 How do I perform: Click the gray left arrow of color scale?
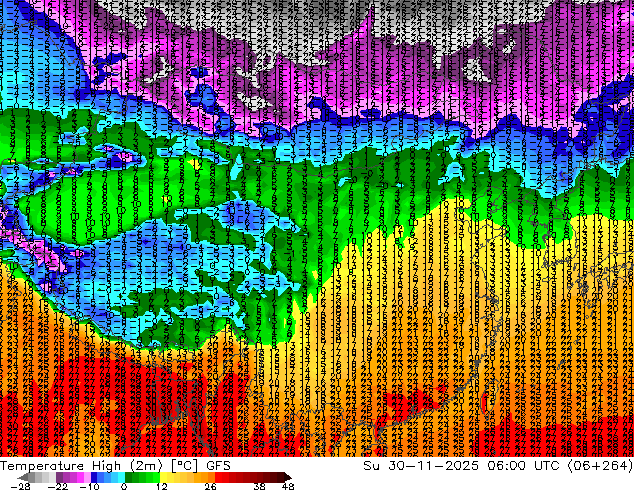(22, 477)
